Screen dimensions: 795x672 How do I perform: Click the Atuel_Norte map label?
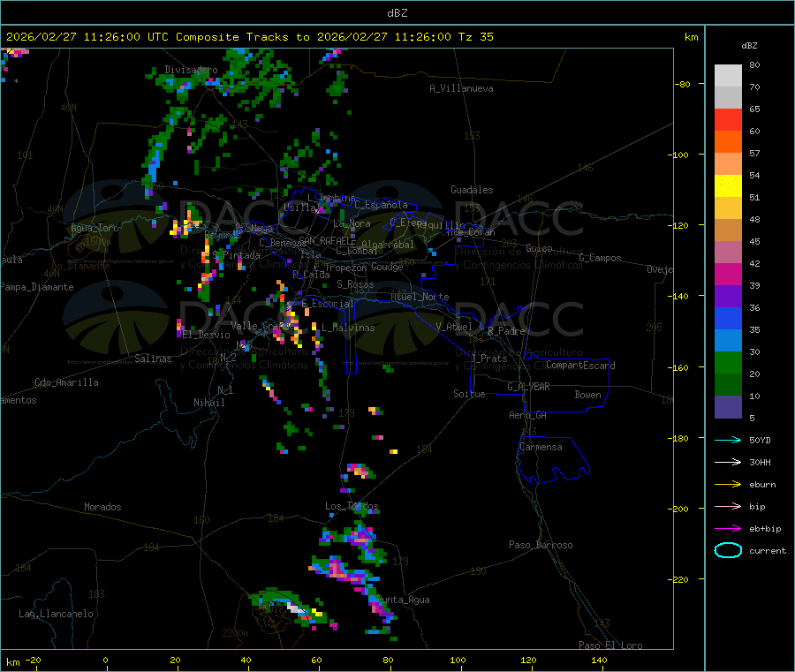tap(420, 297)
